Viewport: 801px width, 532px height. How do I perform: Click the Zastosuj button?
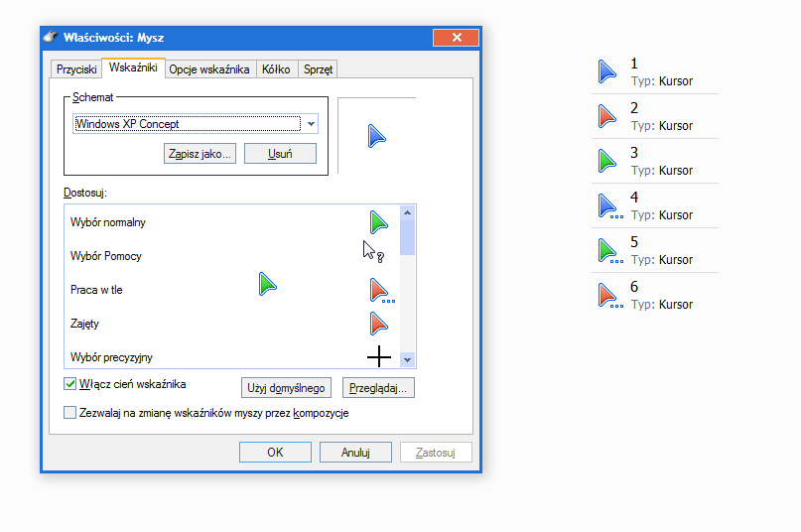point(435,453)
